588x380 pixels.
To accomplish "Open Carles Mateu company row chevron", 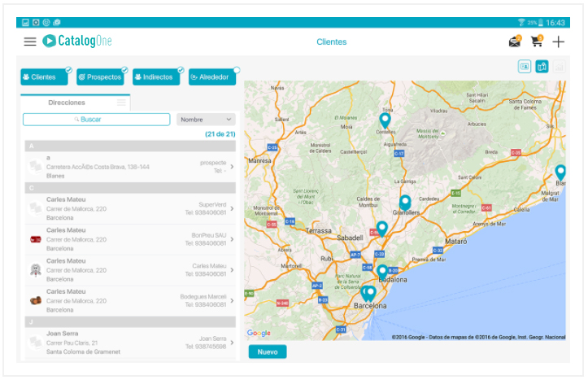I will (232, 270).
